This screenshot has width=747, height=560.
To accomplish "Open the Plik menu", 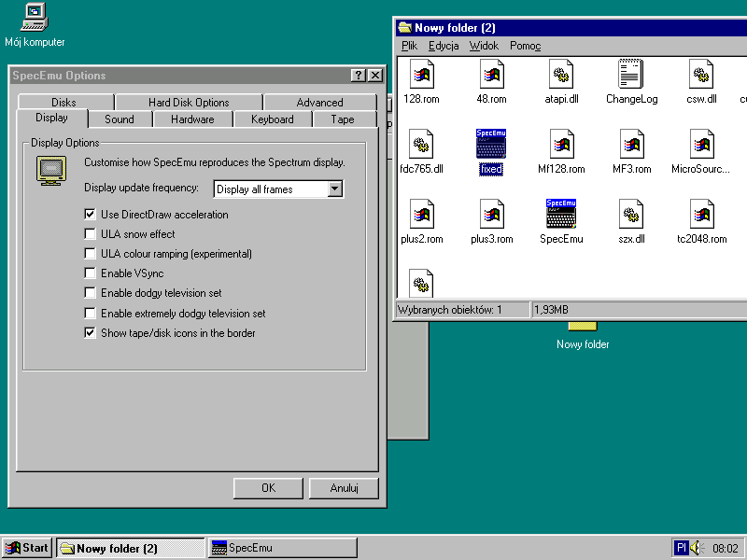I will tap(409, 46).
